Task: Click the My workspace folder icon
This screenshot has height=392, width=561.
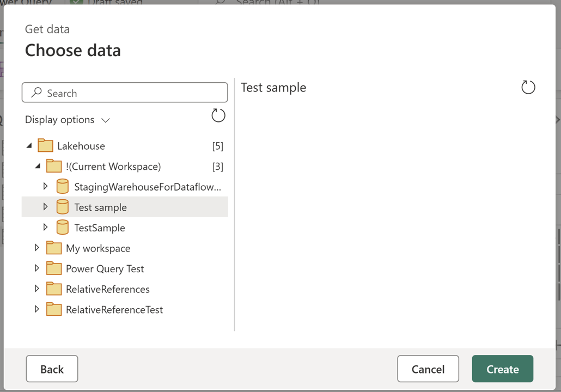Action: click(54, 248)
